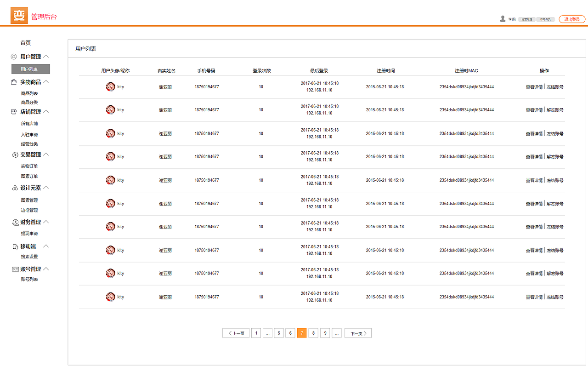
Task: Select the highlighted page 7 button
Action: [x=302, y=333]
